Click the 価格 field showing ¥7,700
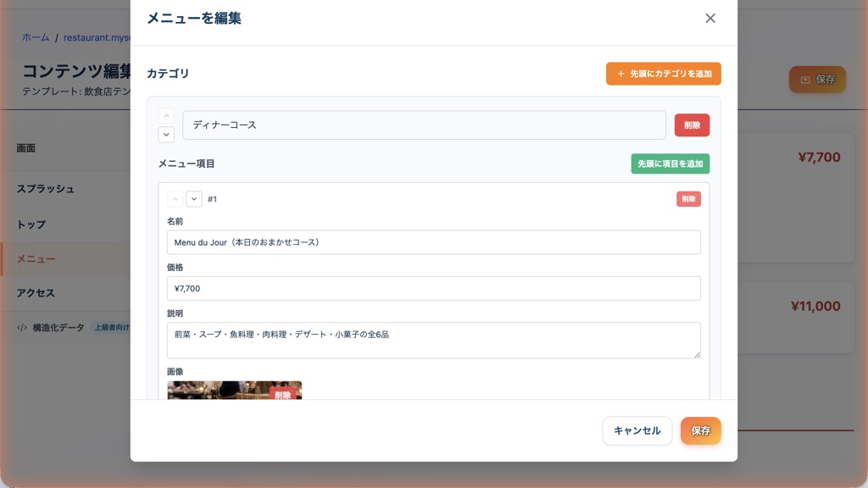 click(x=433, y=288)
